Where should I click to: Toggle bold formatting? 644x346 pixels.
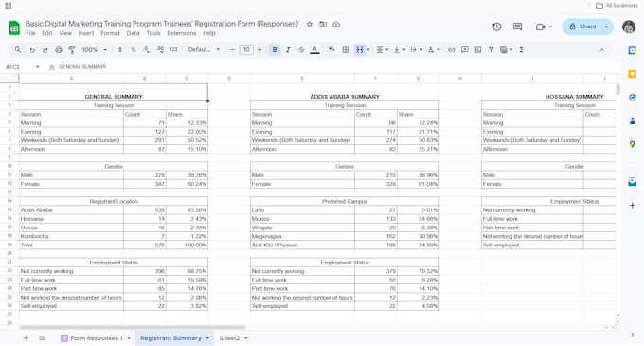tap(275, 49)
